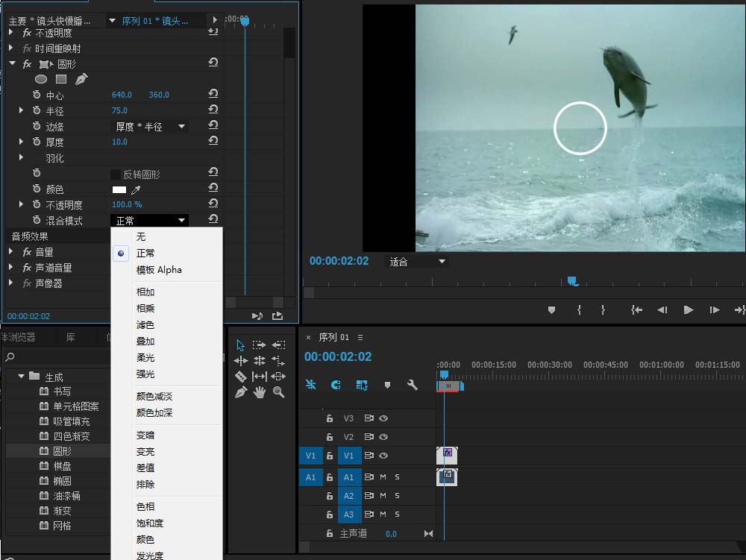Screen dimensions: 746x560
Task: Open the 适合 zoom level dropdown
Action: click(416, 262)
